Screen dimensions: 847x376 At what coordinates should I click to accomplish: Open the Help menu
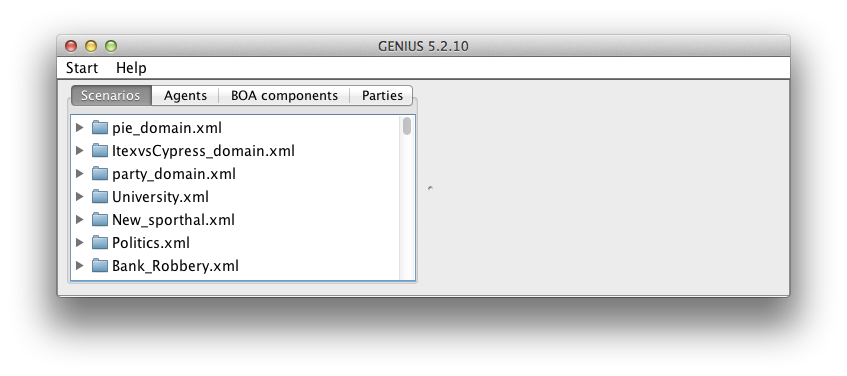131,68
